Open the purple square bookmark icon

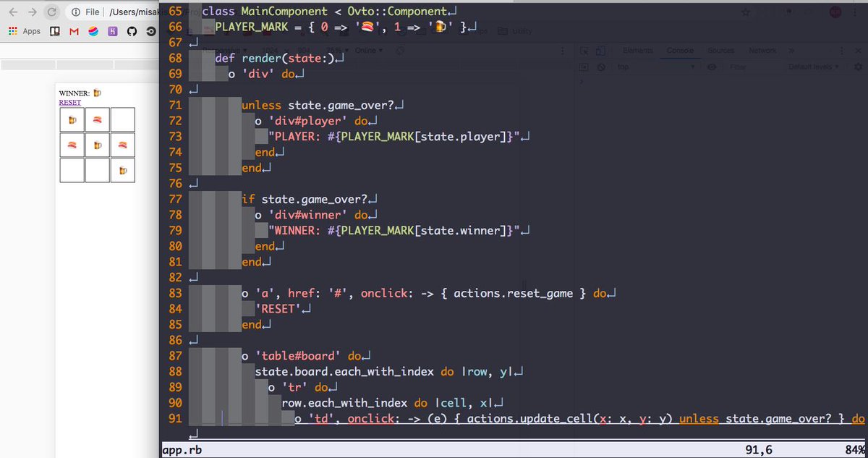coord(112,32)
